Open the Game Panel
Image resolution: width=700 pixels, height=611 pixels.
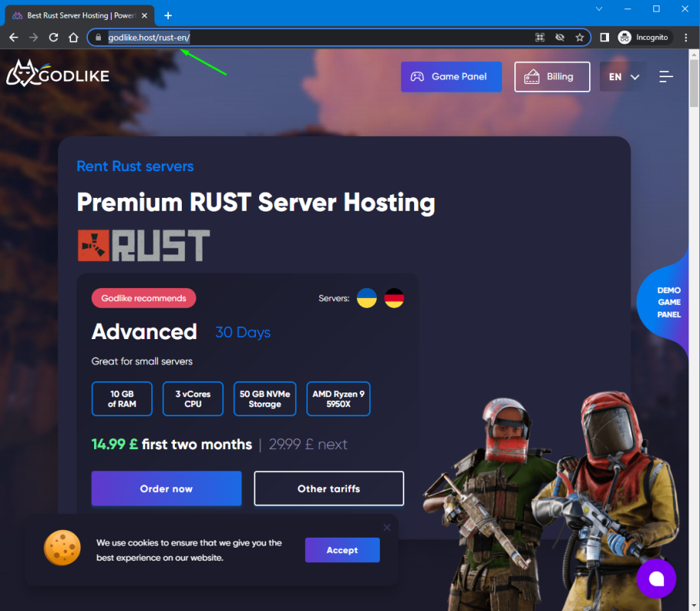point(452,77)
